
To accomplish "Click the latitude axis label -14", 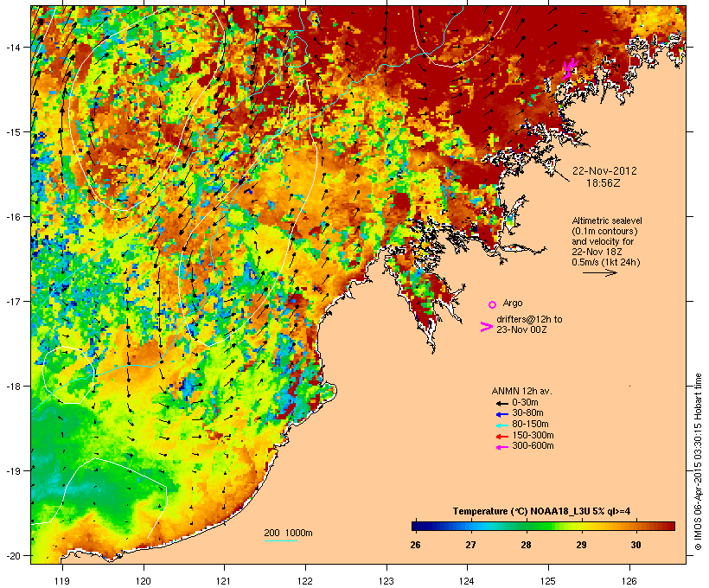I will click(12, 47).
